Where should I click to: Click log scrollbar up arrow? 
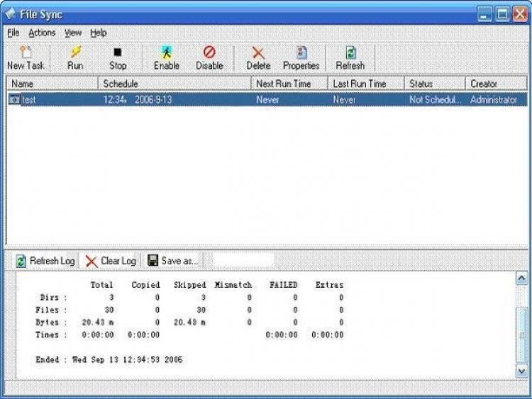pyautogui.click(x=521, y=279)
